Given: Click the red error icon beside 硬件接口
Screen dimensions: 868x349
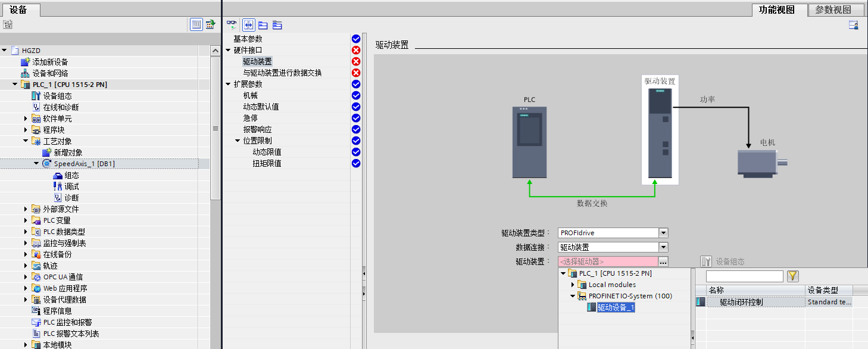Looking at the screenshot, I should 356,49.
